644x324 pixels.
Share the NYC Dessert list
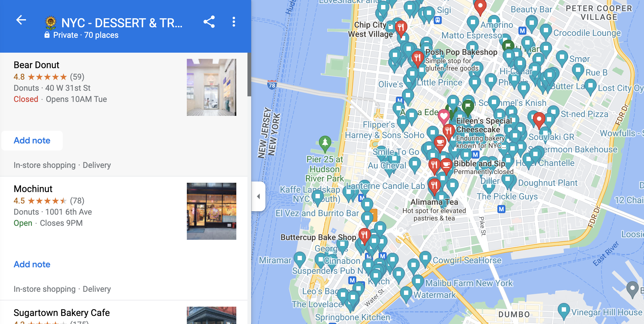point(209,22)
